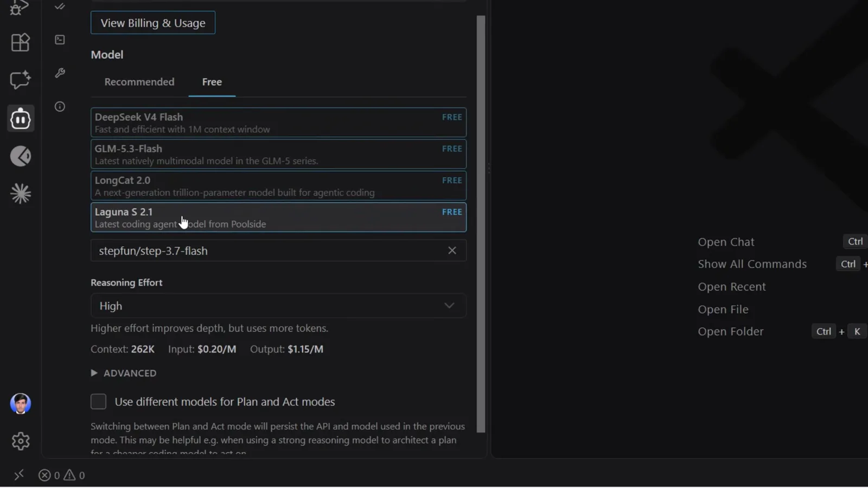The image size is (868, 488).
Task: Click the settings panel vertical scrollbar
Action: tap(481, 224)
